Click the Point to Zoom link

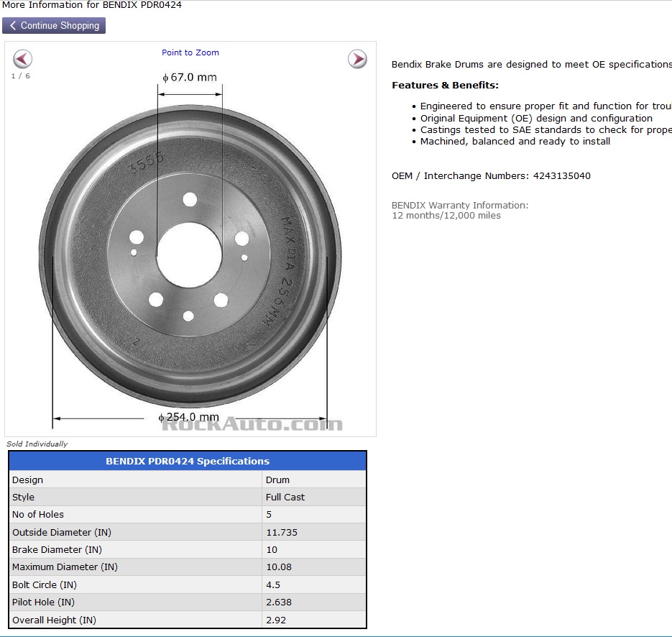[190, 52]
